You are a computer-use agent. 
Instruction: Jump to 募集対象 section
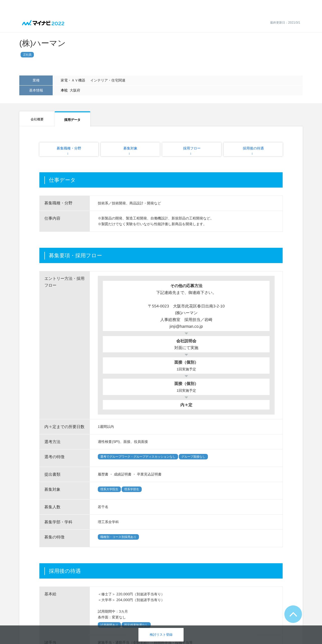(130, 149)
